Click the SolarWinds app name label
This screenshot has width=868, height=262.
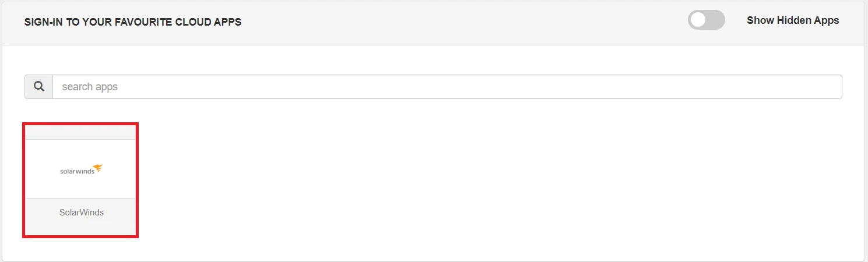(x=81, y=213)
